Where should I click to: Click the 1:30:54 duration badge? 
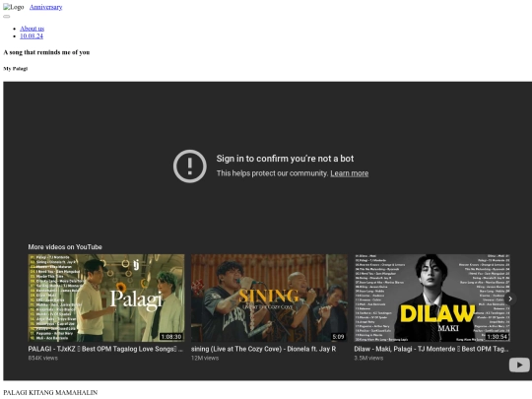coord(498,337)
